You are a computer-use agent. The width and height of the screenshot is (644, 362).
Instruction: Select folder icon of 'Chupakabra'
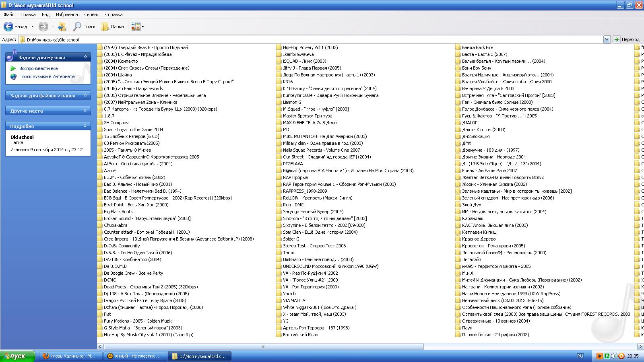pos(100,225)
